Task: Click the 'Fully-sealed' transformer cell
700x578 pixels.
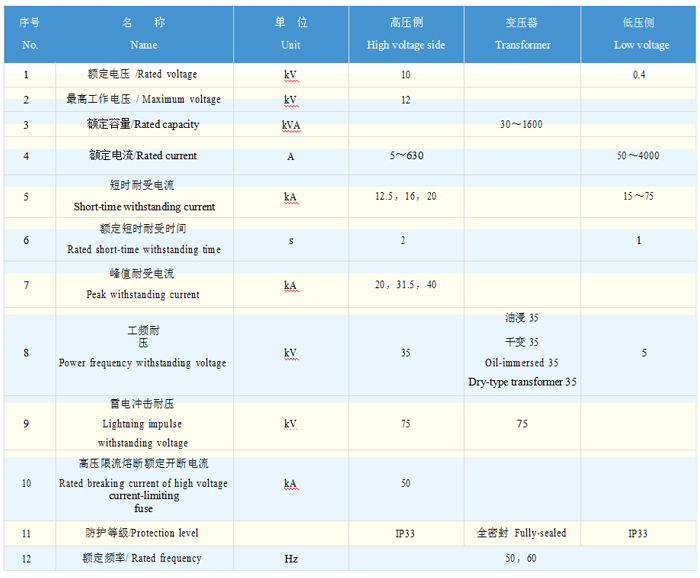Action: click(x=521, y=533)
